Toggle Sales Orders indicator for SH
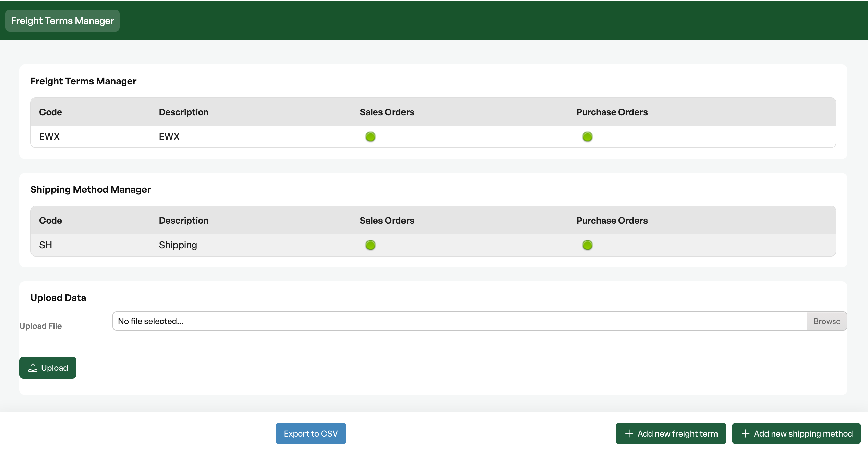Screen dimensions: 868x452 click(x=371, y=245)
